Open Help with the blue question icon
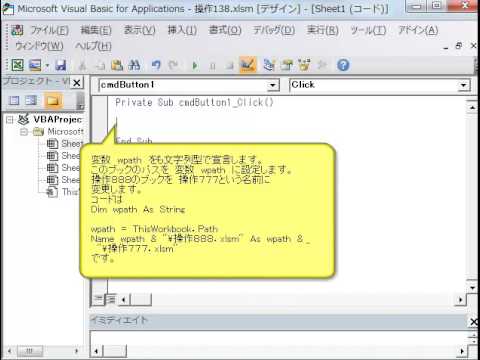Viewport: 480px width, 360px height. (x=343, y=65)
